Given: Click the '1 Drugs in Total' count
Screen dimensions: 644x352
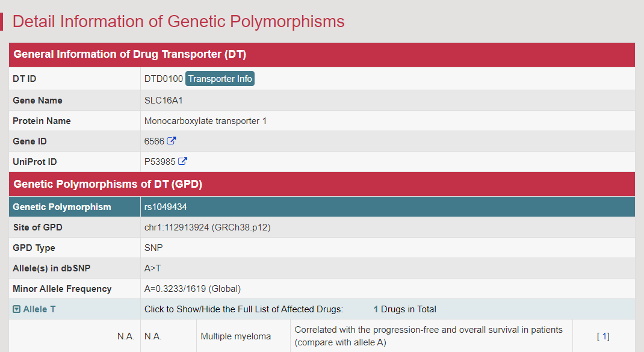Looking at the screenshot, I should 404,309.
